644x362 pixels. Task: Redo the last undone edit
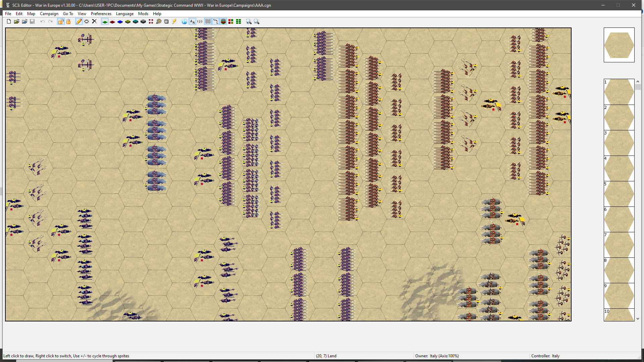pyautogui.click(x=50, y=21)
